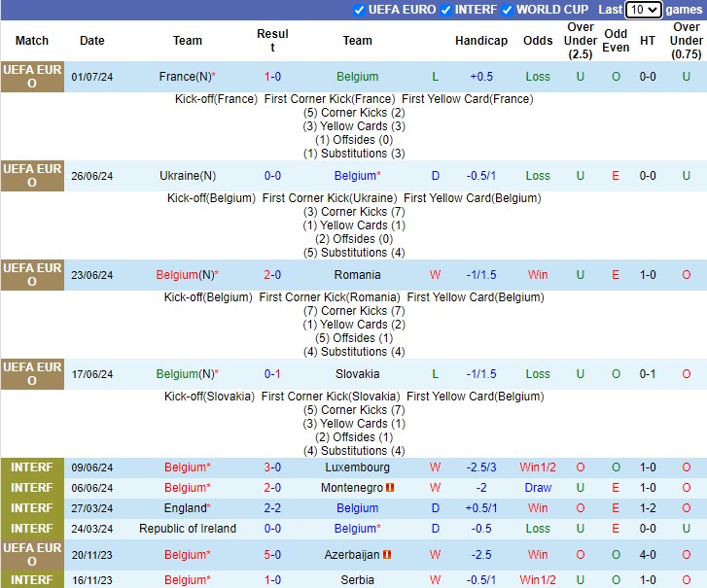Click the red card icon beside Montenegro
The width and height of the screenshot is (707, 588).
pos(390,488)
